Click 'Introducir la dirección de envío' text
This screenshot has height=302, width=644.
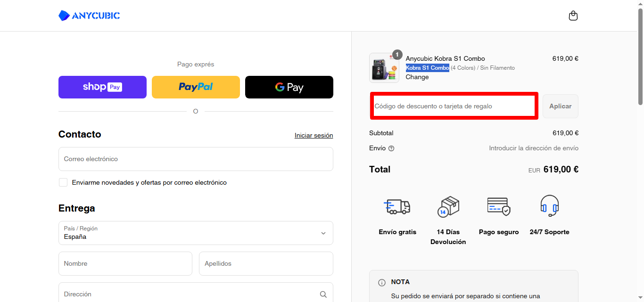[534, 148]
